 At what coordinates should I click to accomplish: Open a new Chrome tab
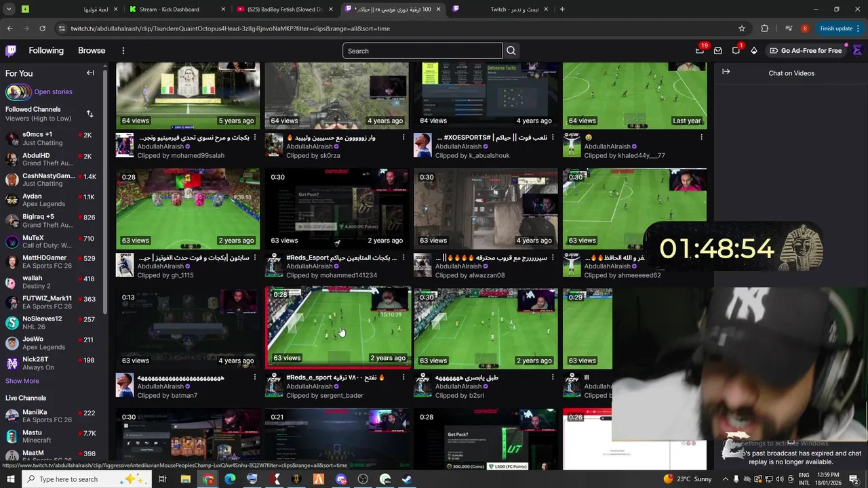[x=562, y=9]
